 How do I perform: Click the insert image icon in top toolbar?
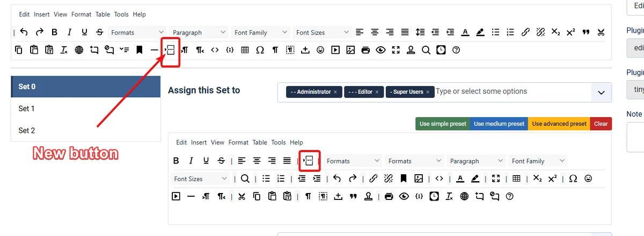(x=350, y=50)
